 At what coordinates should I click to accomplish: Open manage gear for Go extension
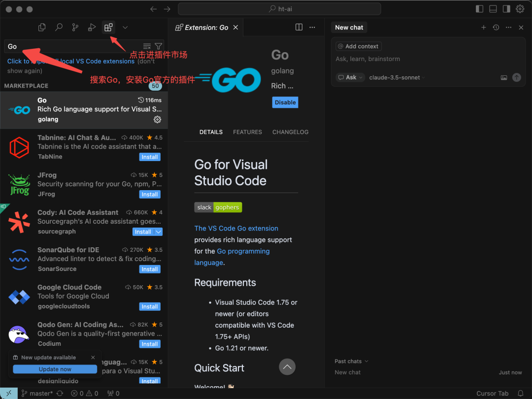(157, 119)
